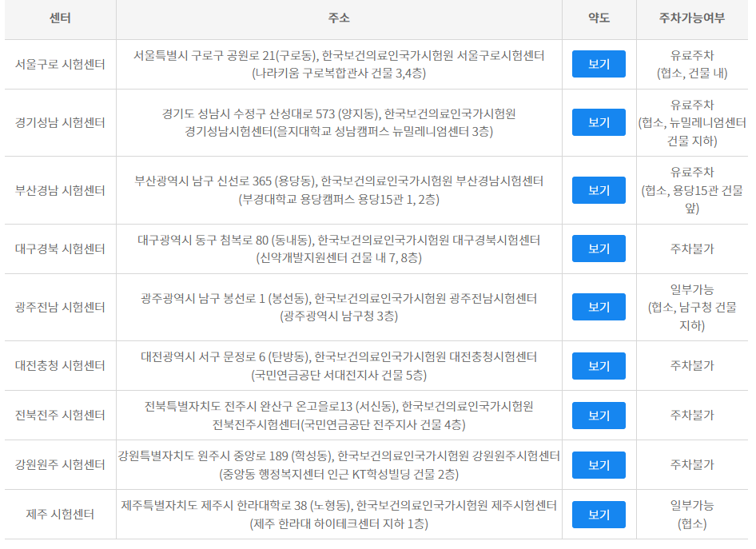View map 보기 for 대전충청 시험센터
Image resolution: width=756 pixels, height=549 pixels.
[599, 366]
